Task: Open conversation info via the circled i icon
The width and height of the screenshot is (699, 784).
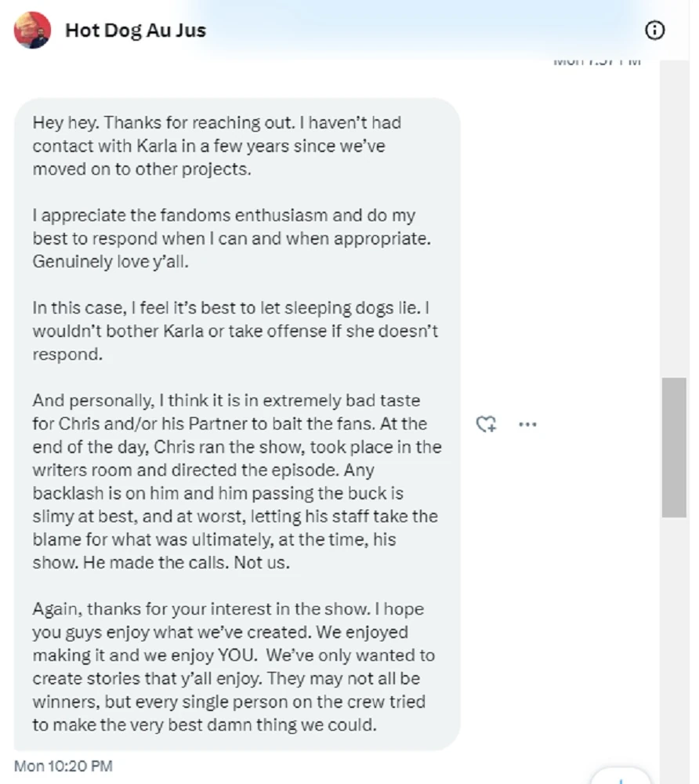Action: 654,31
